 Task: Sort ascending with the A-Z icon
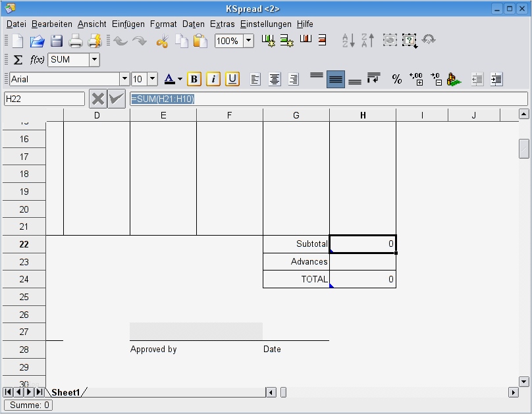(x=348, y=41)
